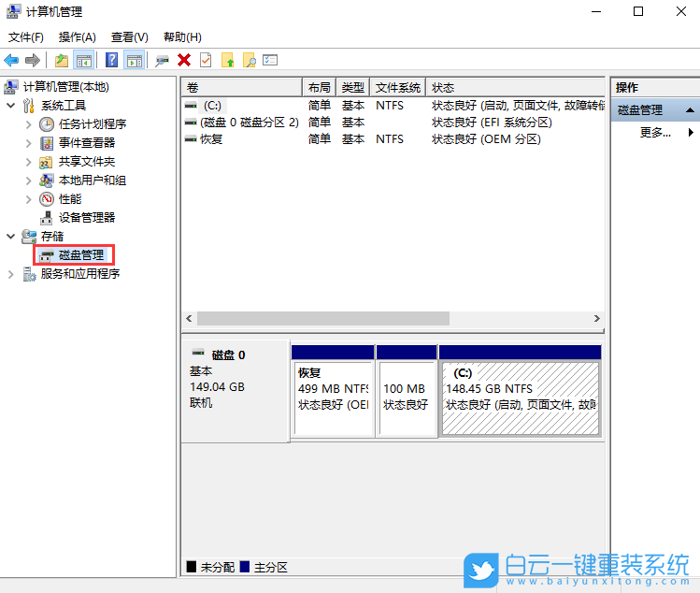Click the black 未分配 legend swatch
The width and height of the screenshot is (700, 593).
[x=191, y=567]
